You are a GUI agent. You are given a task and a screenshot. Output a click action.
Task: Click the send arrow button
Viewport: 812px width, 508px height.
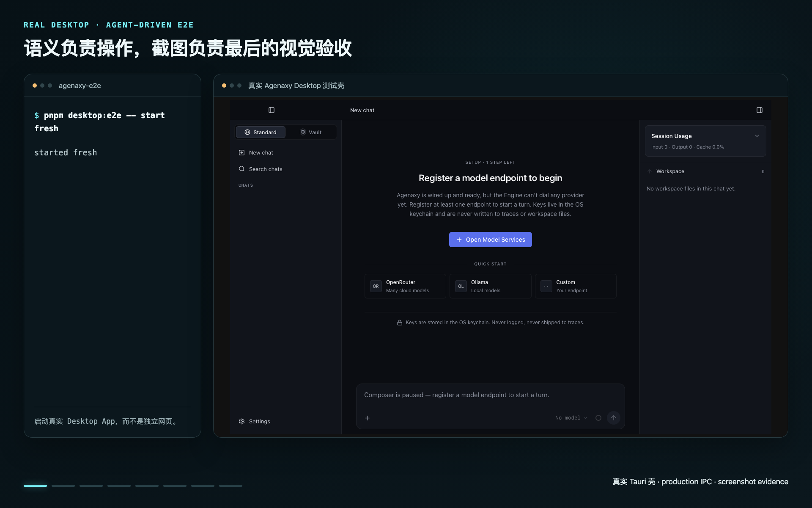click(614, 418)
